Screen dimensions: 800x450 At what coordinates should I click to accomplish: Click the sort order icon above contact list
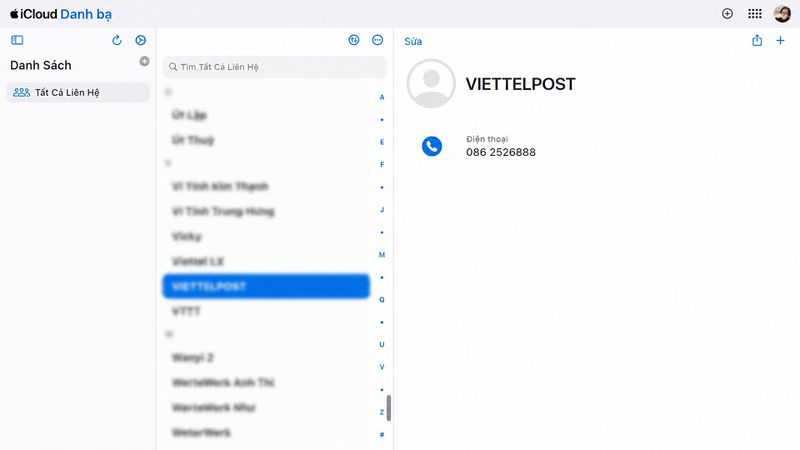click(354, 40)
